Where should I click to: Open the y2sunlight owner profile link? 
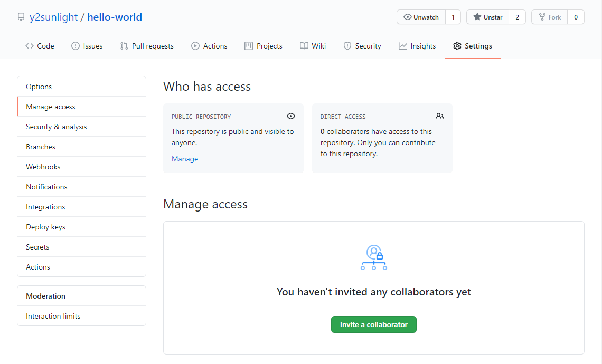pos(53,17)
